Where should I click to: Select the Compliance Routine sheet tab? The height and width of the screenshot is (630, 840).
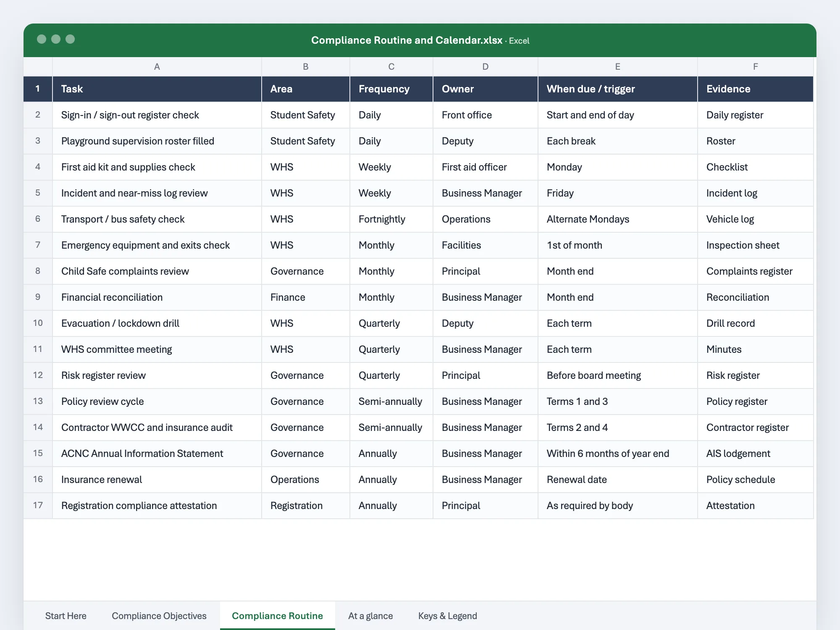(277, 616)
